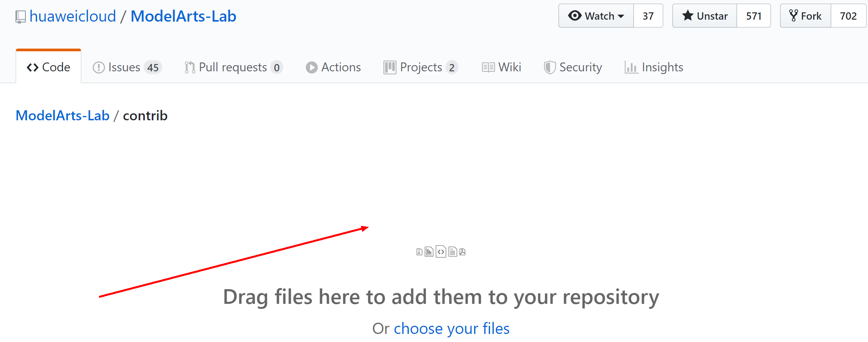Click the eye icon on Watch button
The height and width of the screenshot is (342, 868).
click(575, 16)
